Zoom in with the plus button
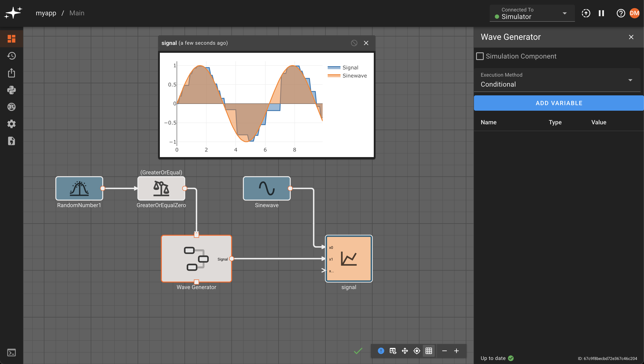 point(456,351)
